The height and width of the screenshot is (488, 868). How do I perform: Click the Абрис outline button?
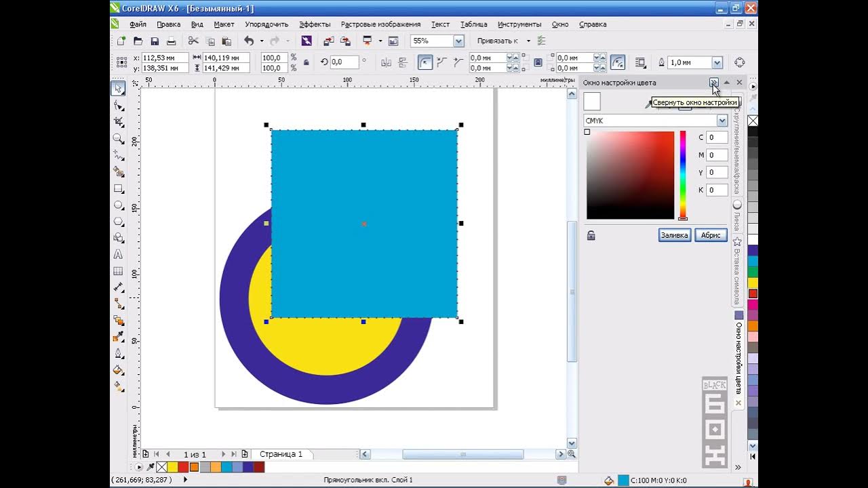(x=711, y=235)
